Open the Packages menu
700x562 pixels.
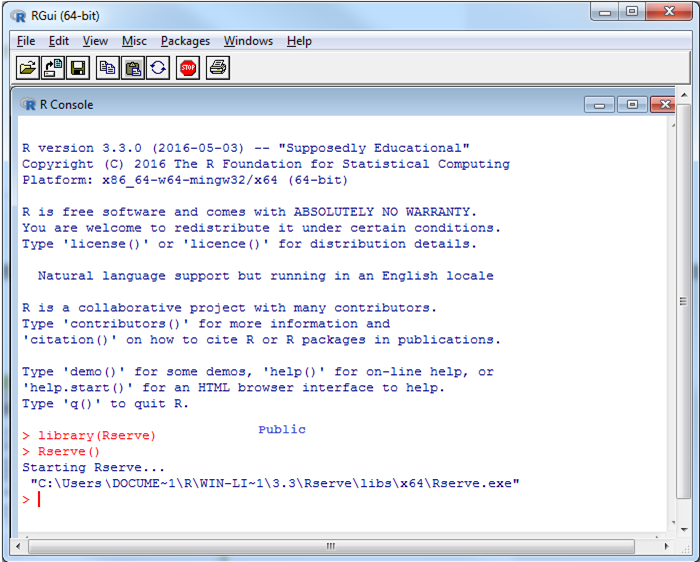185,41
